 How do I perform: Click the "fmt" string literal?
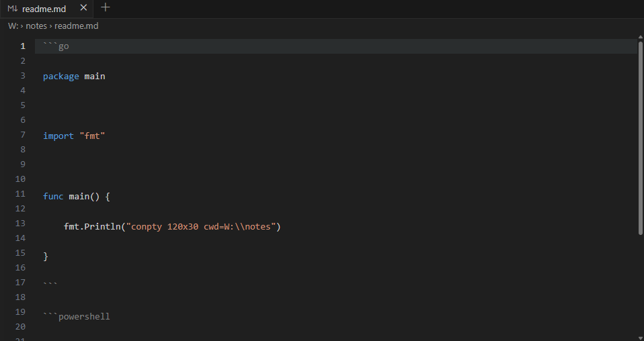pyautogui.click(x=92, y=136)
